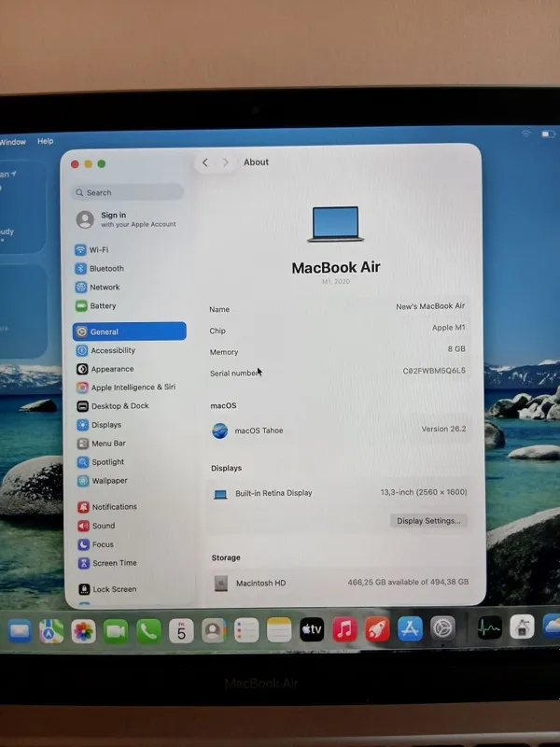Go back with the left chevron
Screen dimensions: 560x747
(x=204, y=162)
